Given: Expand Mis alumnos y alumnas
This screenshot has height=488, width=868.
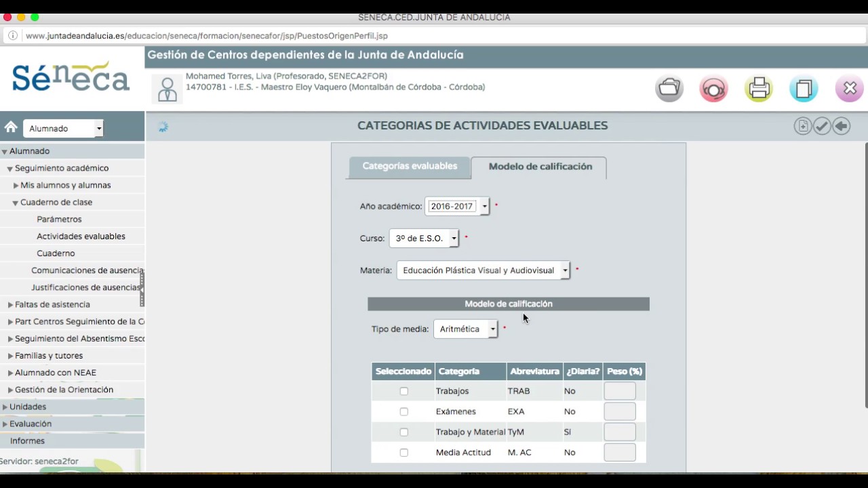Looking at the screenshot, I should 16,185.
